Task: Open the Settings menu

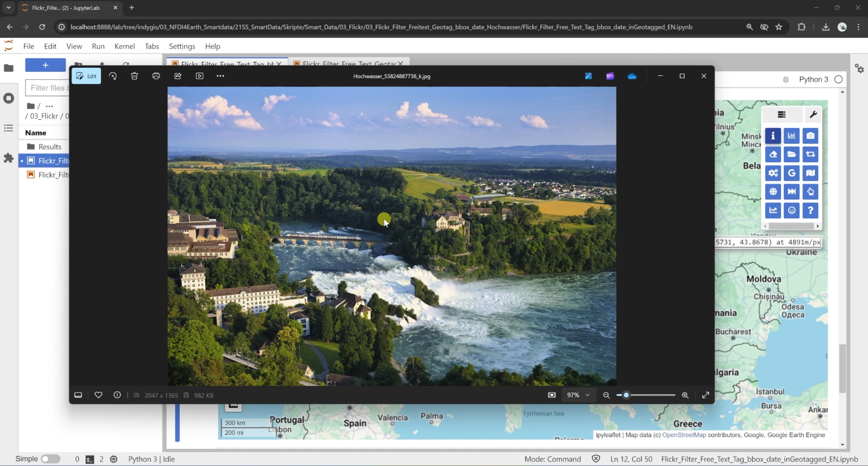Action: [182, 46]
